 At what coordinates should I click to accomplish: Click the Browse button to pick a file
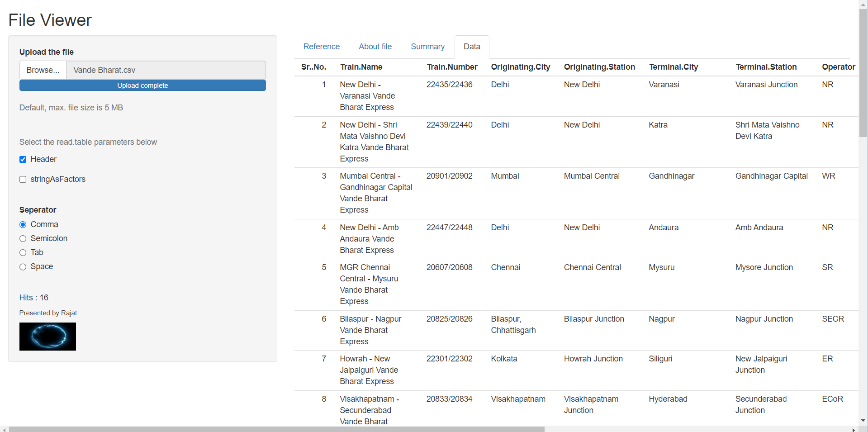click(43, 70)
